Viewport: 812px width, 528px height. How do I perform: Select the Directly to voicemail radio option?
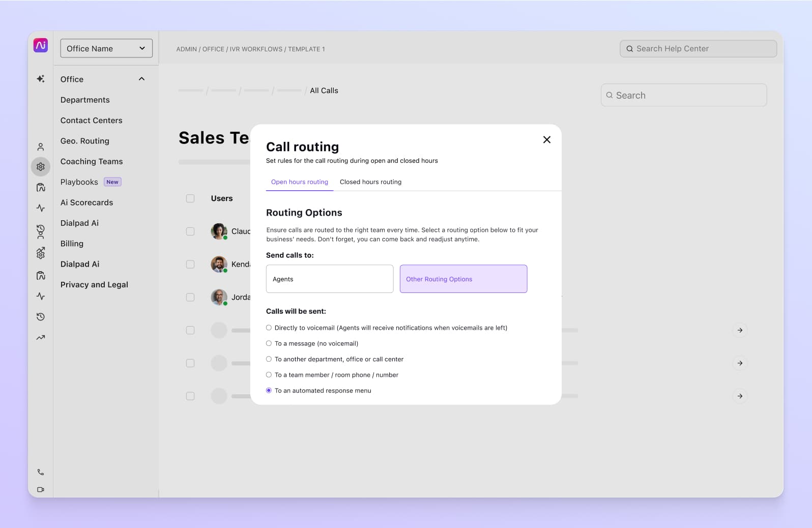(269, 328)
